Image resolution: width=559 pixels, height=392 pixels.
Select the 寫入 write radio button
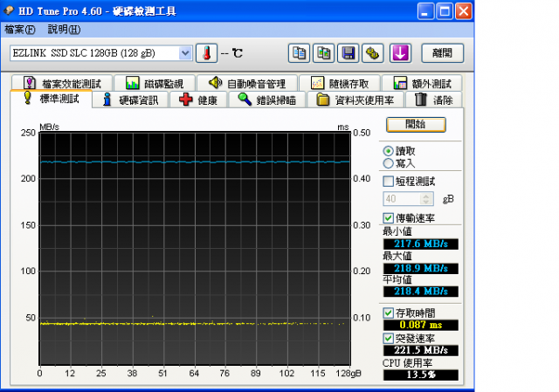[x=389, y=163]
